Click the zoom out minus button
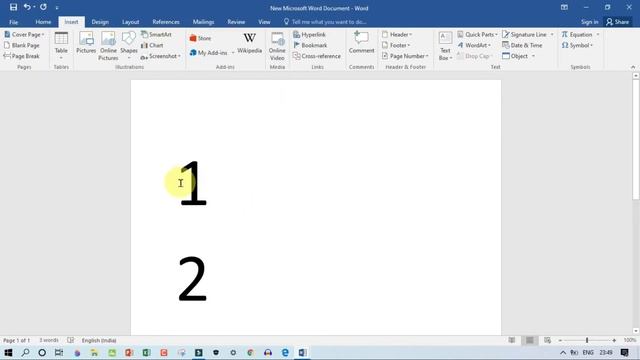This screenshot has height=360, width=640. pyautogui.click(x=560, y=340)
